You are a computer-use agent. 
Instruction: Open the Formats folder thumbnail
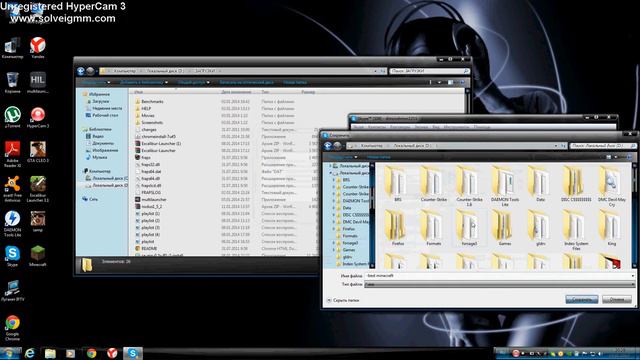tap(433, 228)
